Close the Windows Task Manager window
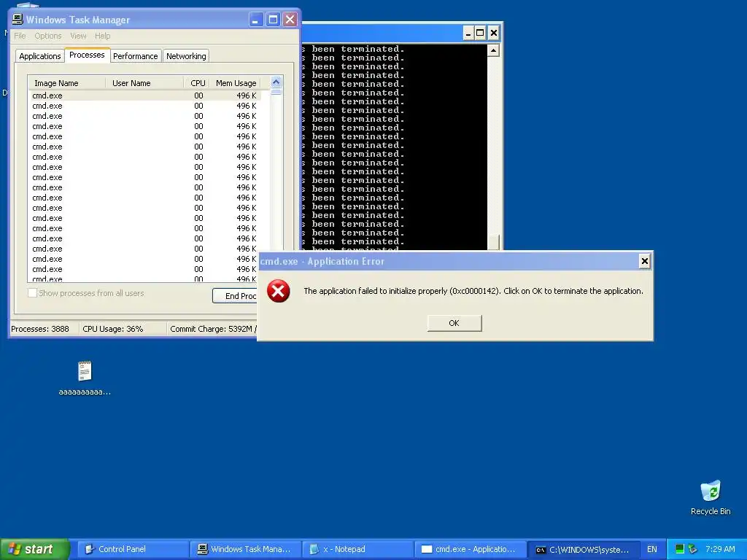Screen dimensions: 747x560 pos(290,20)
